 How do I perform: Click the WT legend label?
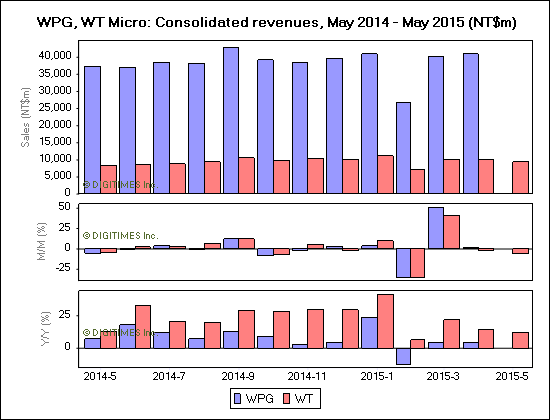[x=304, y=399]
